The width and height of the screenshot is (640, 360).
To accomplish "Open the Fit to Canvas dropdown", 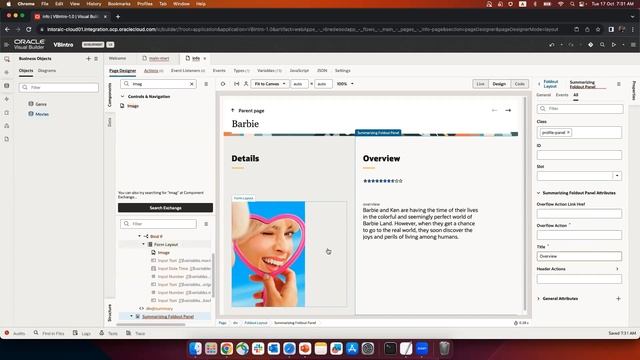I will click(270, 84).
